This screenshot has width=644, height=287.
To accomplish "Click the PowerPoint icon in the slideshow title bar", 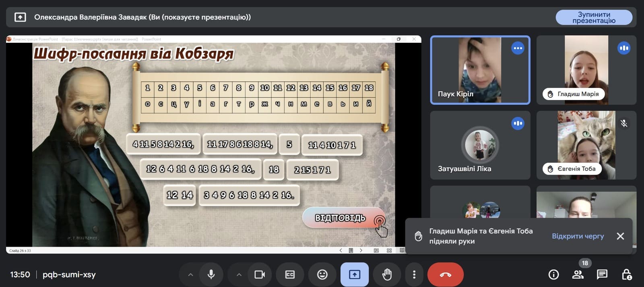I will coord(9,39).
